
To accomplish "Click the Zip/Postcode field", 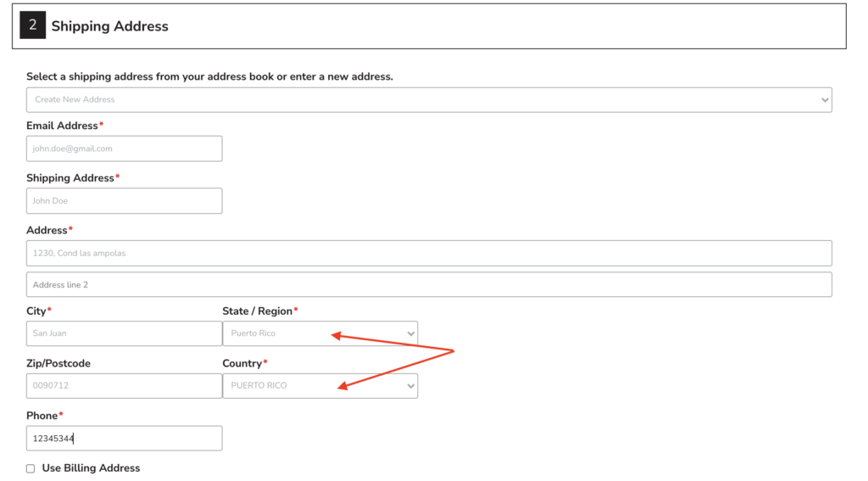I will [124, 386].
